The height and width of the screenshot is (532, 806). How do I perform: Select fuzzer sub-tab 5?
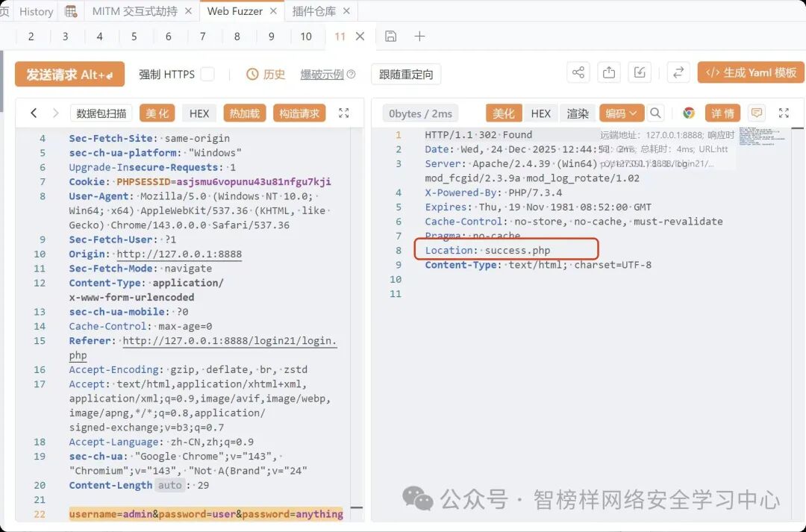[134, 37]
